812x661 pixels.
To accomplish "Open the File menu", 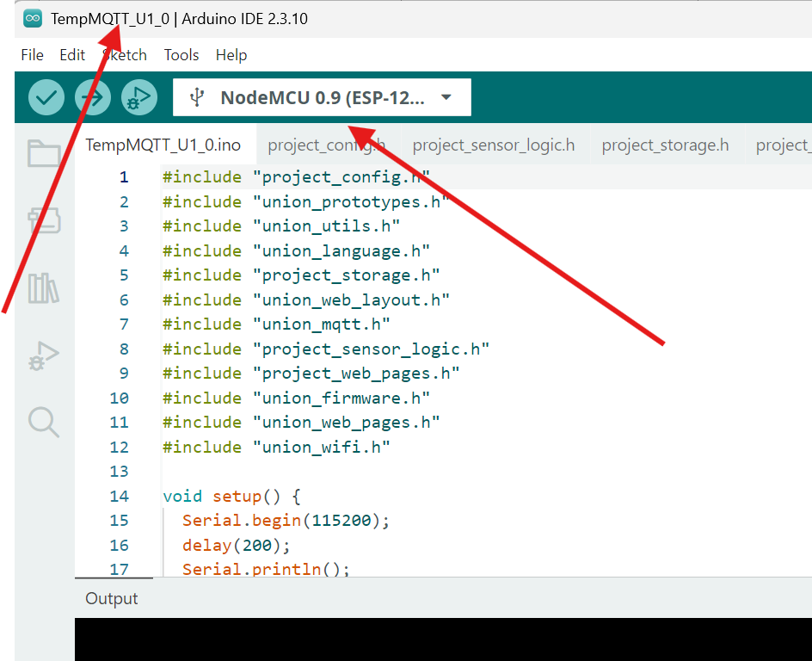I will tap(32, 55).
